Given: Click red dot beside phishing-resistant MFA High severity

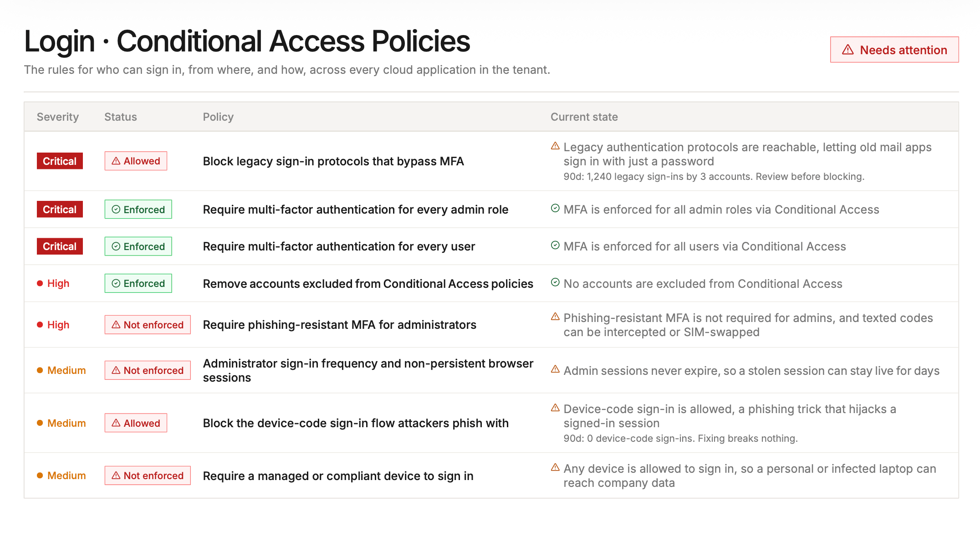Looking at the screenshot, I should 40,325.
